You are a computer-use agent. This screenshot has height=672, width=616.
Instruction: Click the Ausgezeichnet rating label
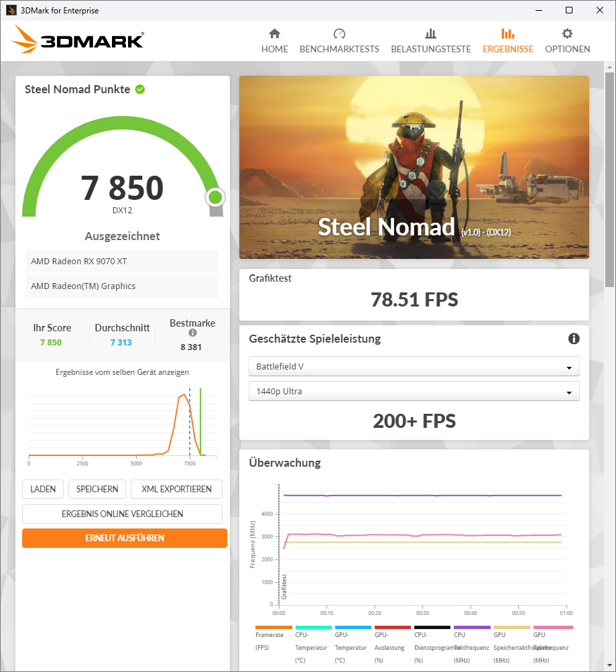click(x=122, y=236)
